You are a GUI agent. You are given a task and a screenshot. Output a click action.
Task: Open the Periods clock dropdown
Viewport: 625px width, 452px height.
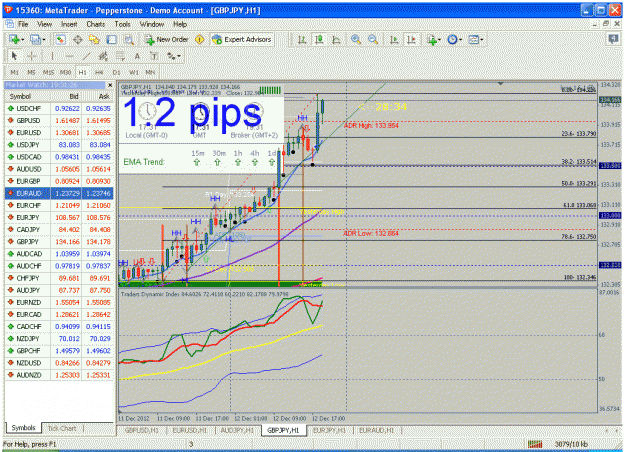(454, 39)
